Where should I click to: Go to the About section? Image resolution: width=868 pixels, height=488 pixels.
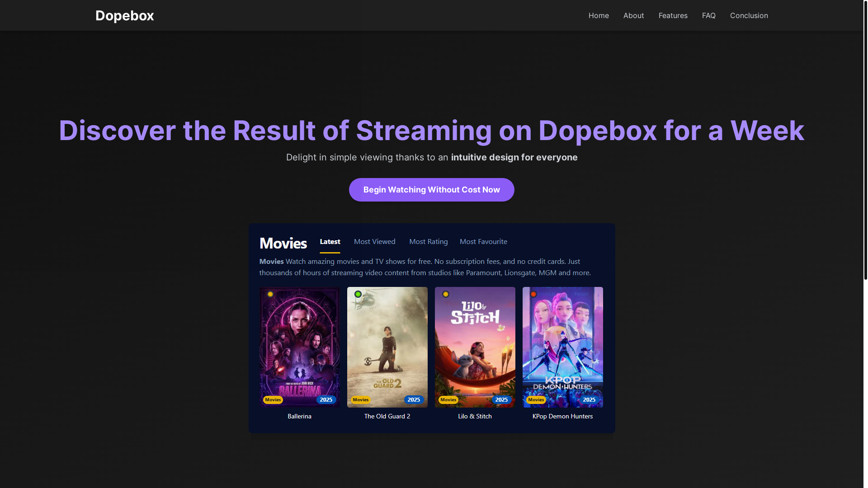[633, 15]
